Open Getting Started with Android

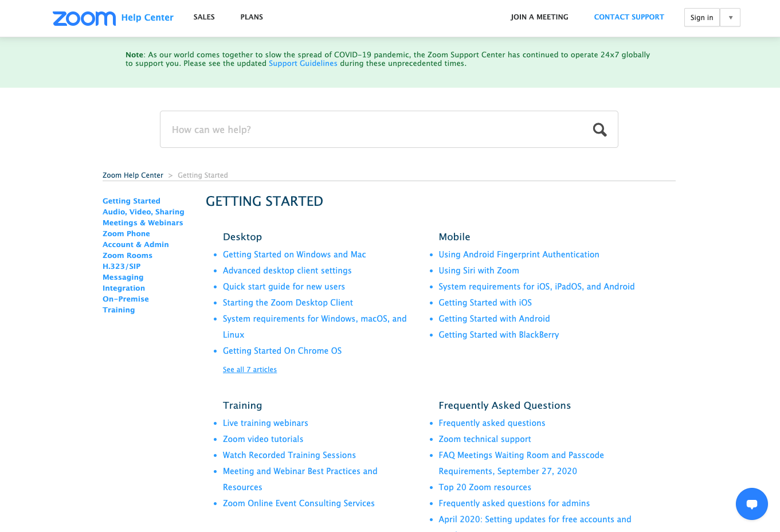494,319
